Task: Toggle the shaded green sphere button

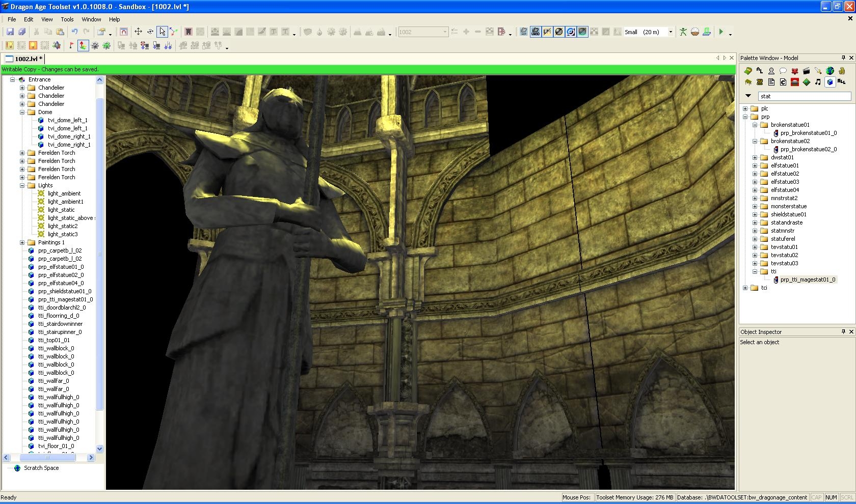Action: pyautogui.click(x=582, y=32)
